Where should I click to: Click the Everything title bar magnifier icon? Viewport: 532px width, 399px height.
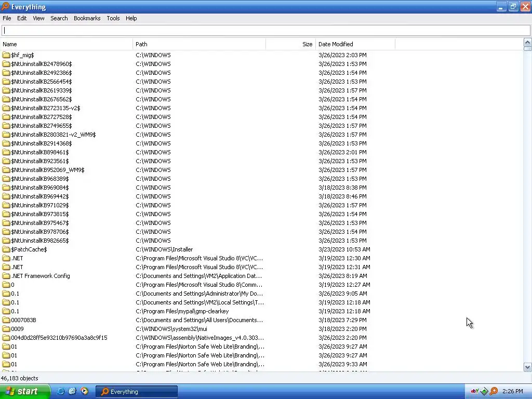(5, 6)
